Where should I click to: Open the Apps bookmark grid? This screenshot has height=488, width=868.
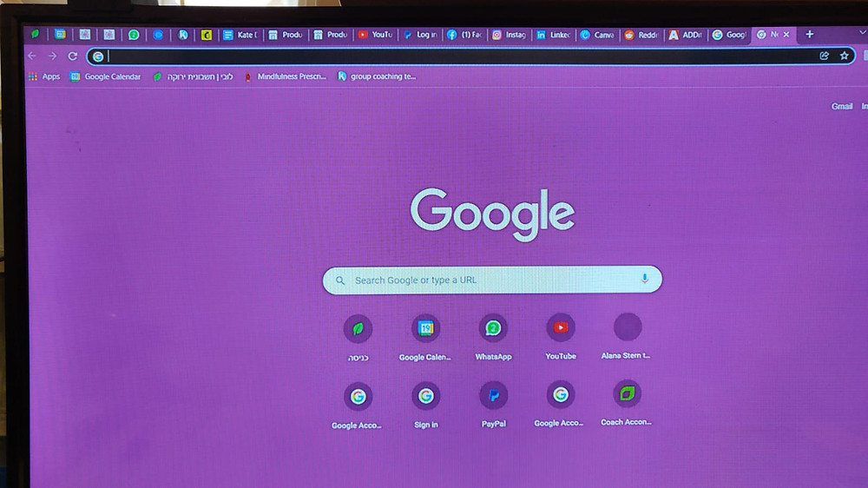(44, 76)
